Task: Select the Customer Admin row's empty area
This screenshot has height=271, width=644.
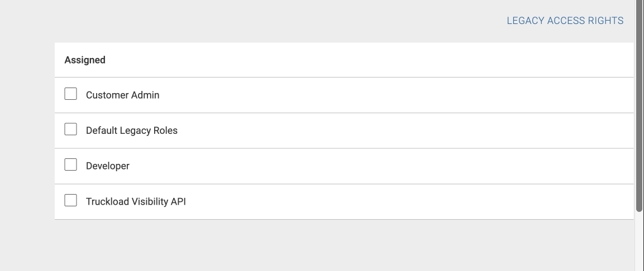Action: [x=394, y=95]
